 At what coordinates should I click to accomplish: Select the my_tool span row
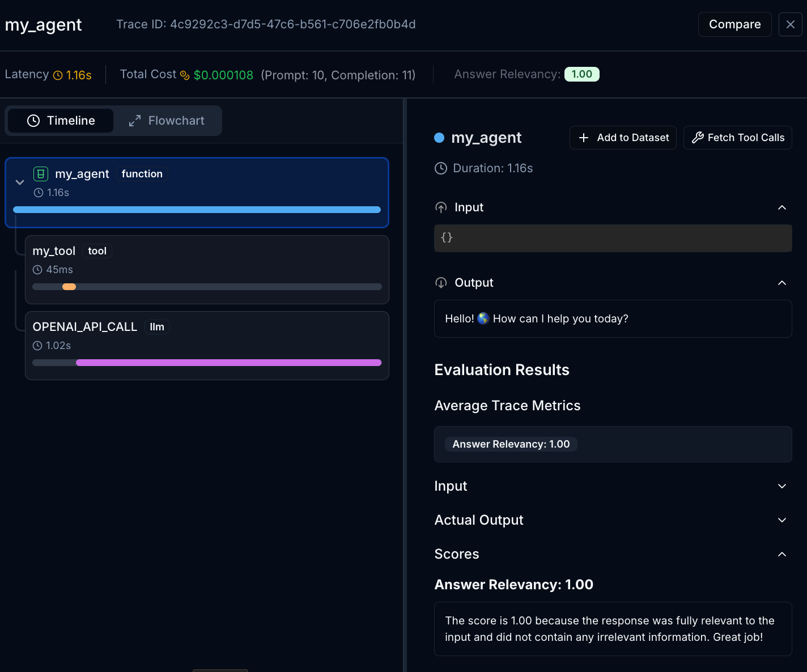click(x=207, y=270)
